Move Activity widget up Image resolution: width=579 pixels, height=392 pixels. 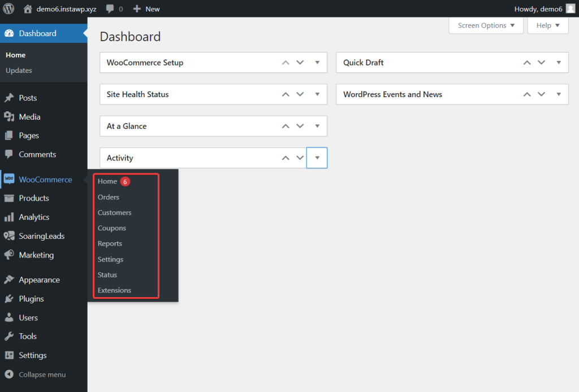click(286, 158)
